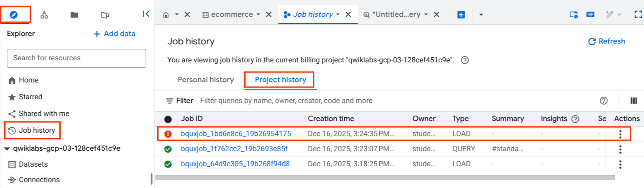
Task: Click the Type column header
Action: click(x=460, y=118)
